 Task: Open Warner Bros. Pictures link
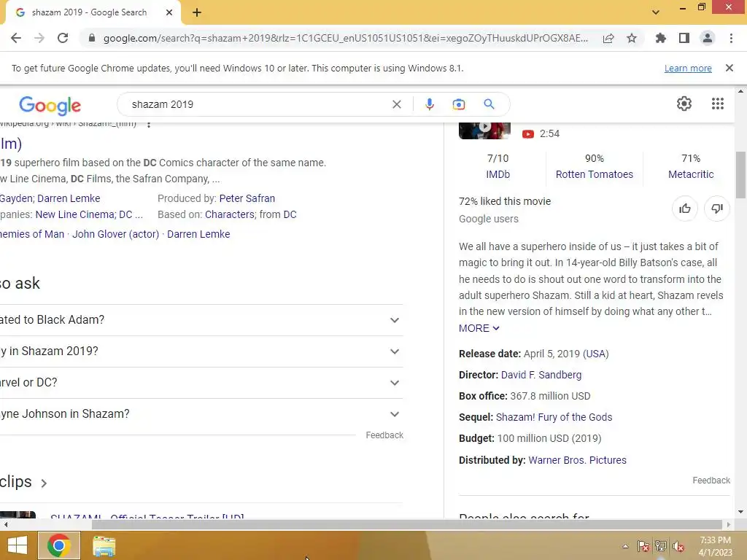coord(578,460)
